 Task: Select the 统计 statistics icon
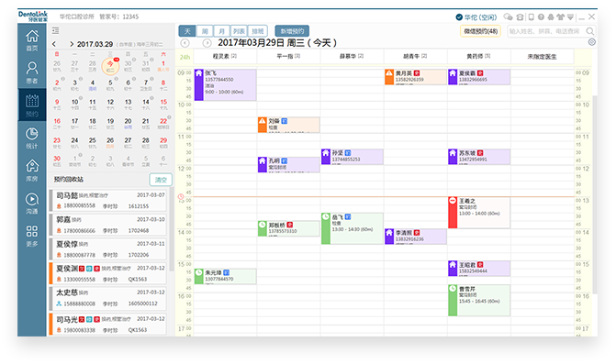click(32, 138)
